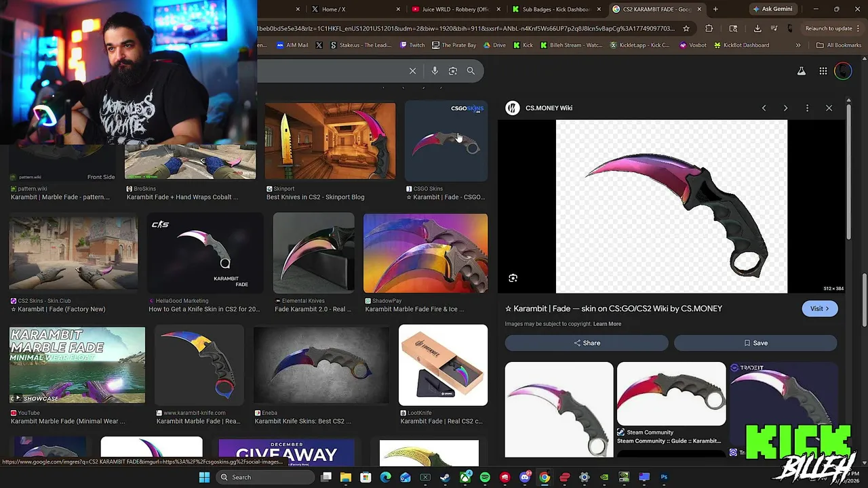This screenshot has height=488, width=868.
Task: Open The Pirate Bay bookmark
Action: pos(454,45)
